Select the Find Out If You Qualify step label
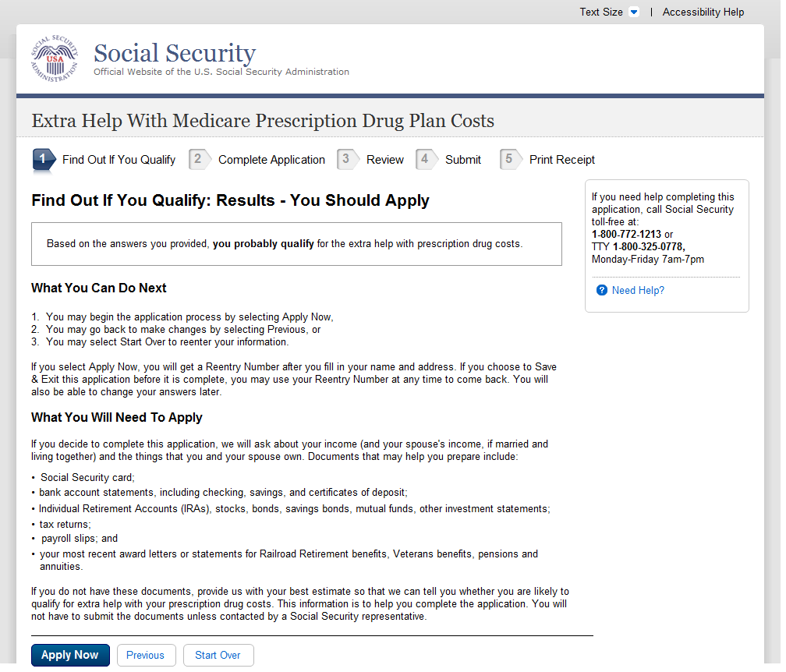The height and width of the screenshot is (672, 786). [x=119, y=160]
